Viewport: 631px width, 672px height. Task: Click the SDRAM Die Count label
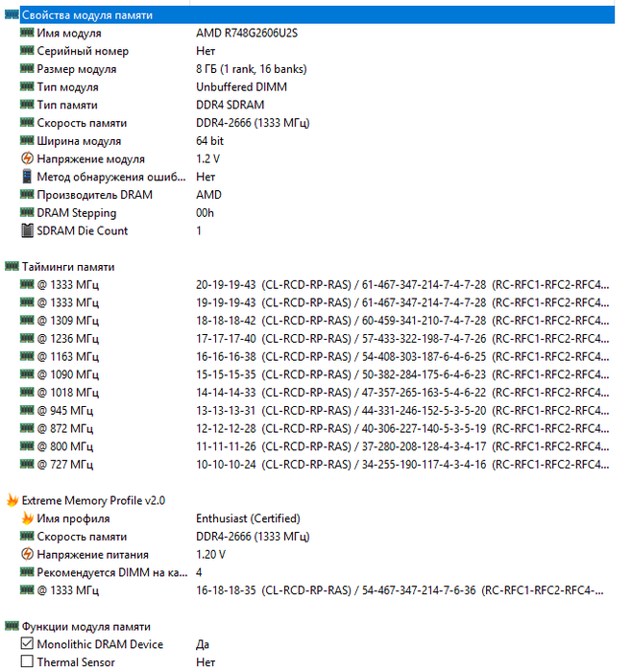(x=83, y=231)
